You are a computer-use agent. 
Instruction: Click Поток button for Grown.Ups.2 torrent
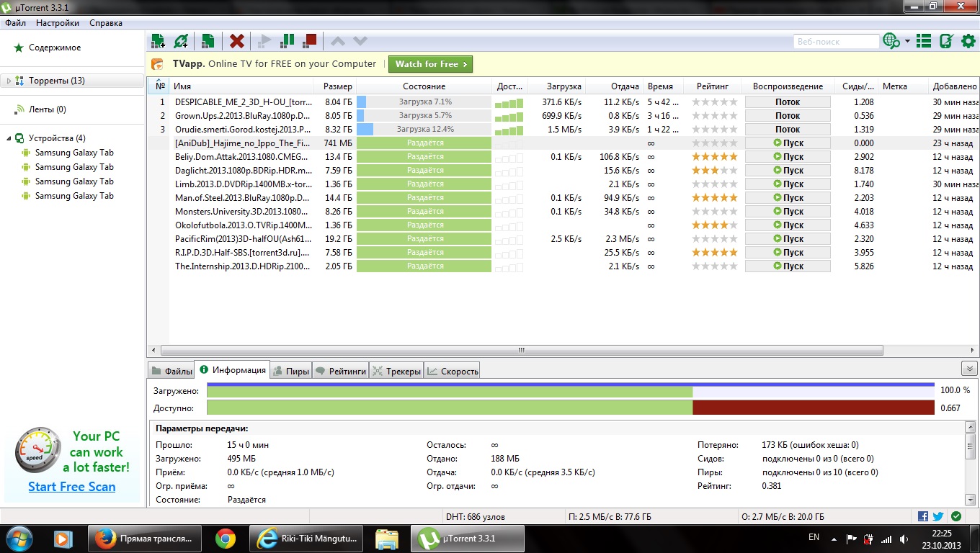788,116
